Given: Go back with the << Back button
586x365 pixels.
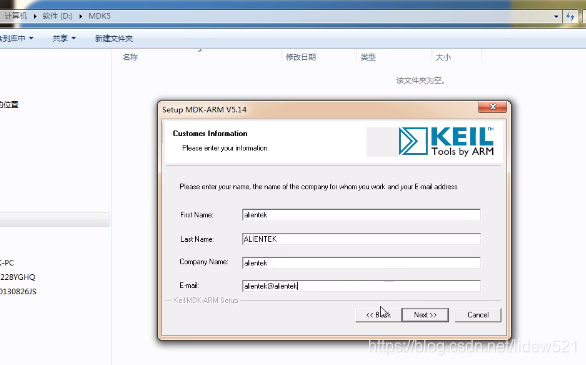Looking at the screenshot, I should (378, 315).
